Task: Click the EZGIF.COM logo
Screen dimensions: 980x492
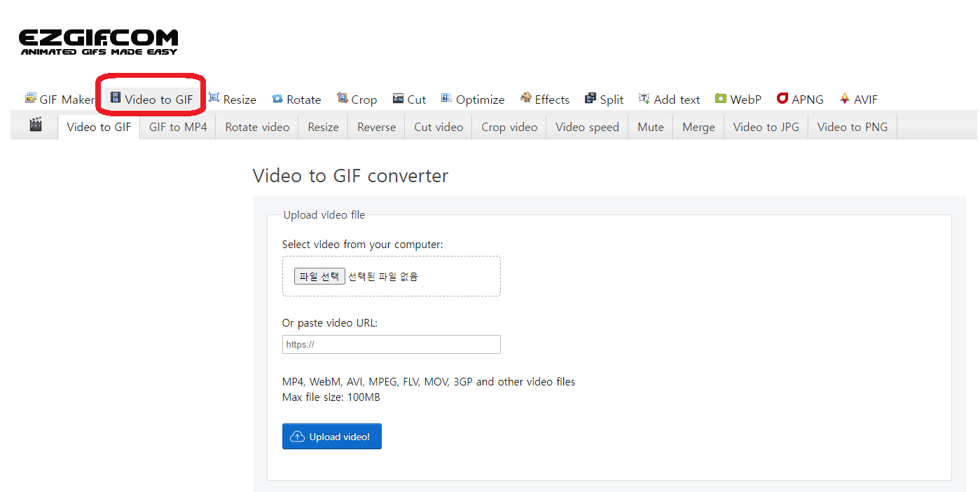Action: click(x=98, y=42)
